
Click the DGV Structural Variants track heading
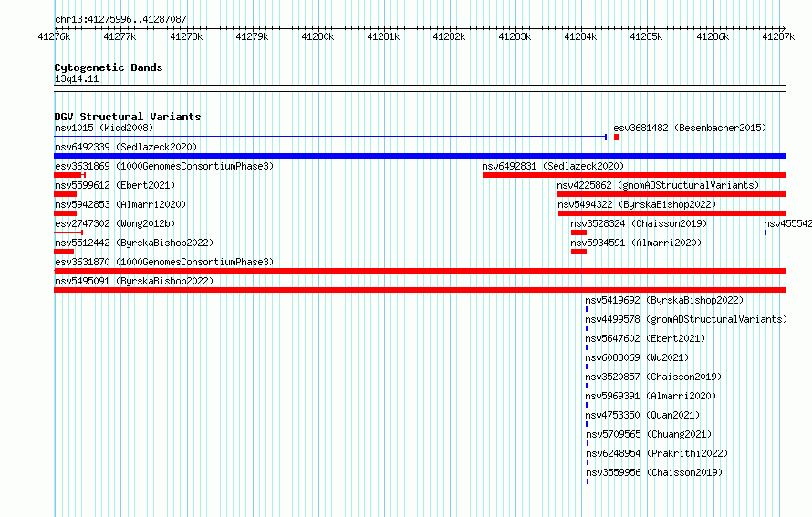128,117
